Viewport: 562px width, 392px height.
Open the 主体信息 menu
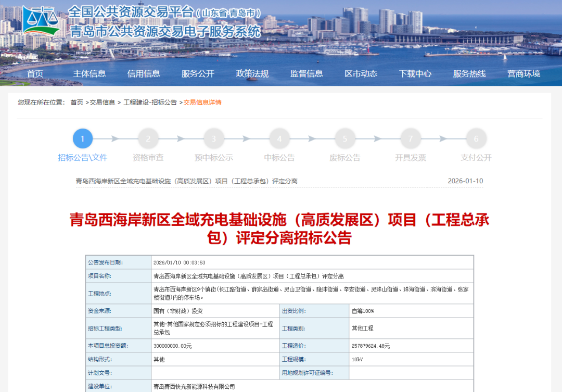tap(90, 74)
